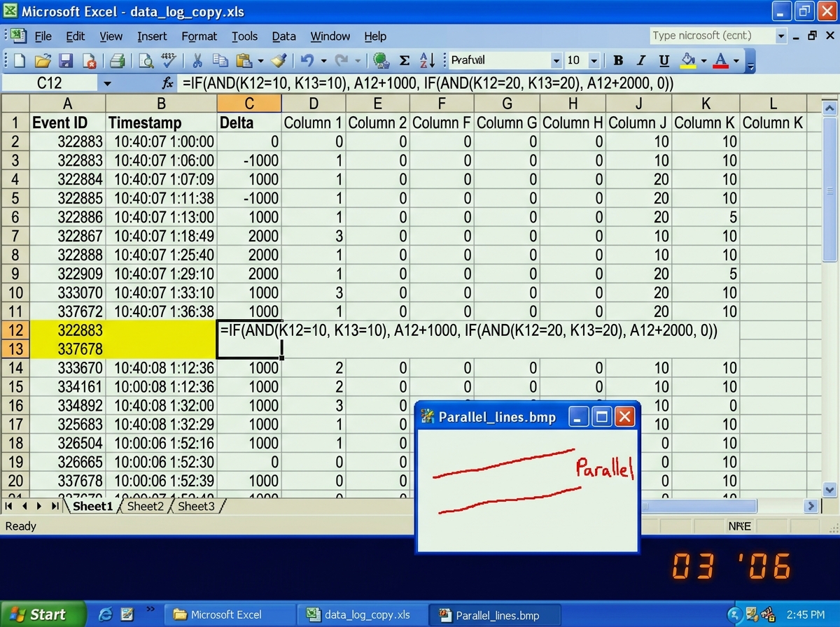Screen dimensions: 840x627
Task: Open undo history dropdown arrow
Action: 323,60
